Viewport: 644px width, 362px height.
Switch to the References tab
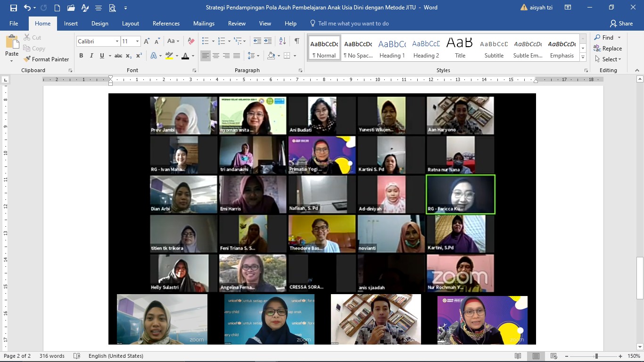[x=166, y=24]
